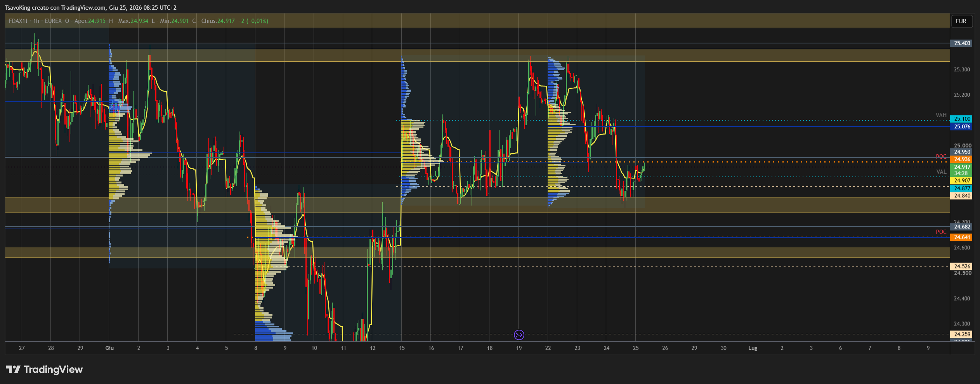980x384 pixels.
Task: Click date 22 on the time axis
Action: pyautogui.click(x=548, y=348)
